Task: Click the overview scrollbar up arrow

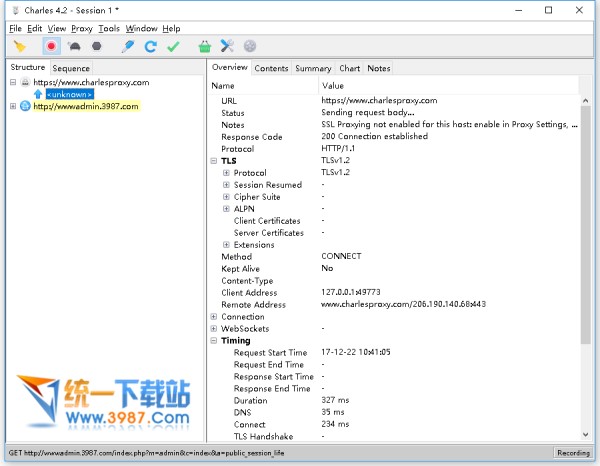Action: point(585,101)
